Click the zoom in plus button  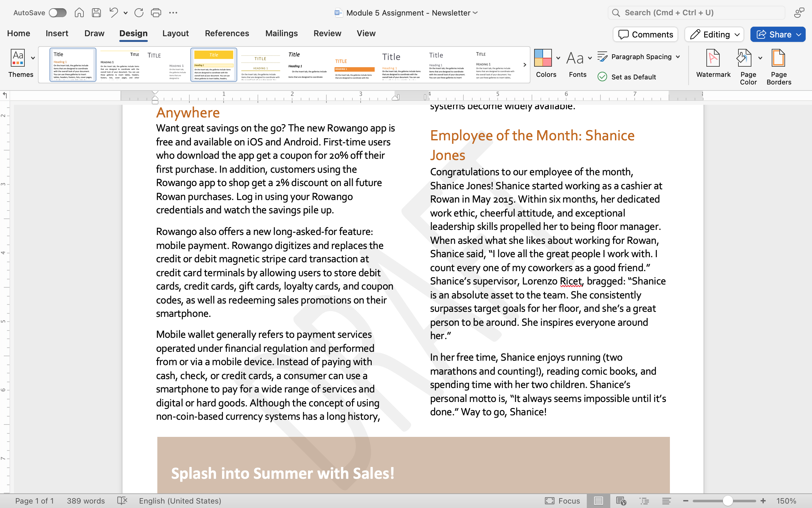(763, 501)
